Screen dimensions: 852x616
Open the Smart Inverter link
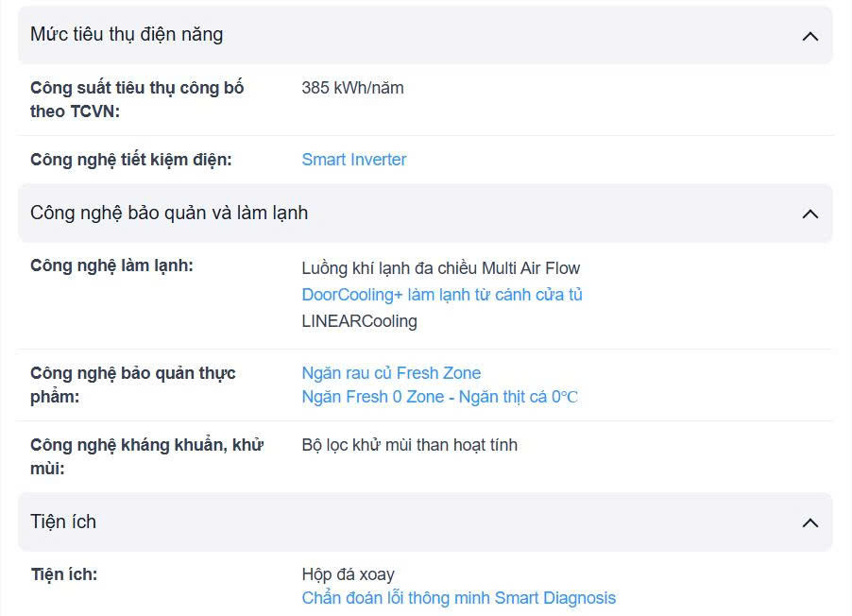tap(354, 160)
